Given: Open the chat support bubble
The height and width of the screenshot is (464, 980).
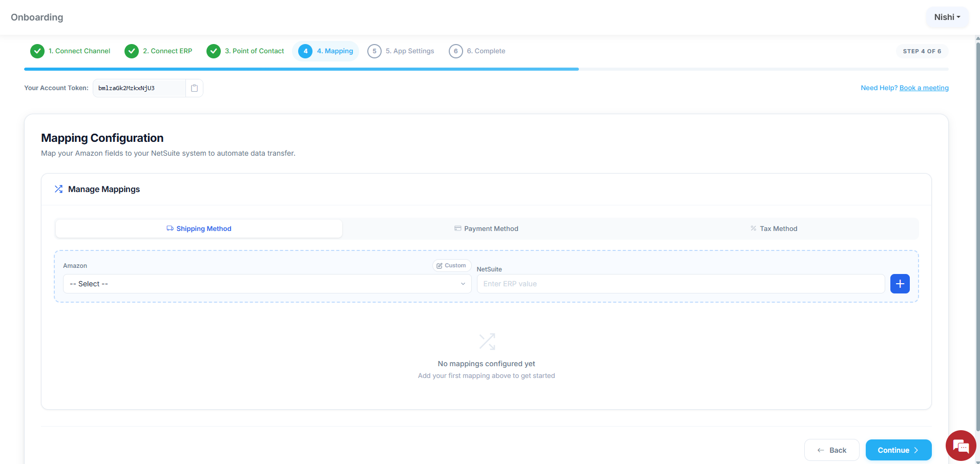Looking at the screenshot, I should [x=961, y=445].
